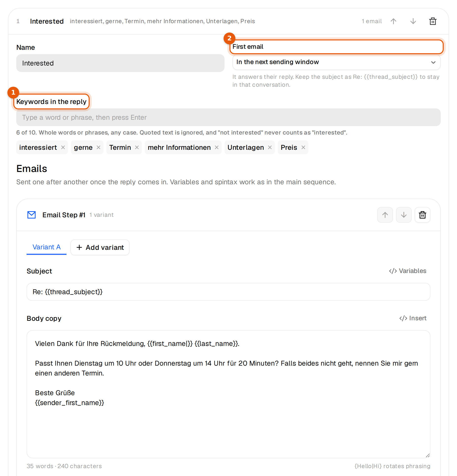This screenshot has width=457, height=476.
Task: Open Insert menu for body copy
Action: tap(413, 318)
